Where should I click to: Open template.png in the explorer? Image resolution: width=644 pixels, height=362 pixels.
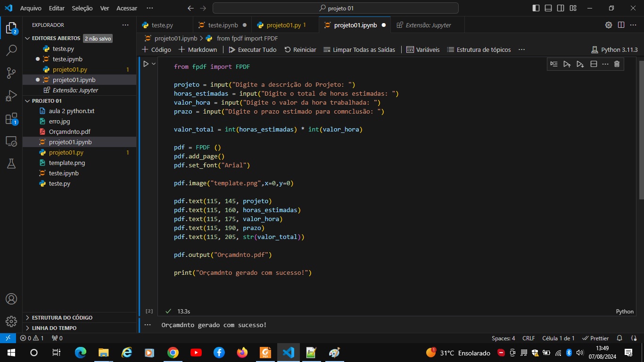(66, 163)
